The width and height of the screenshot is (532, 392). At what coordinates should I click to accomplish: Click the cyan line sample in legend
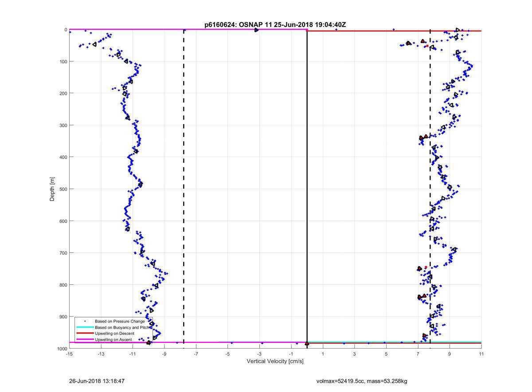point(85,327)
